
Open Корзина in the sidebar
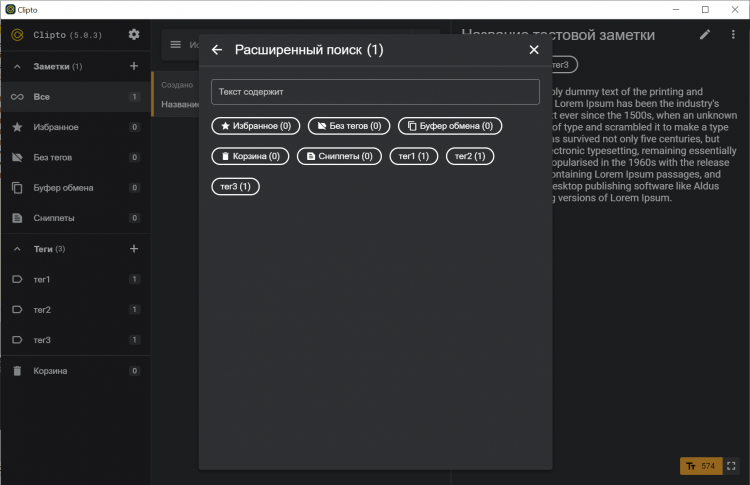(x=50, y=371)
